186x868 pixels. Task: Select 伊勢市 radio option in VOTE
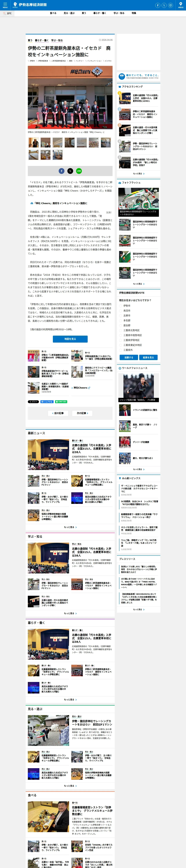[x=121, y=306]
